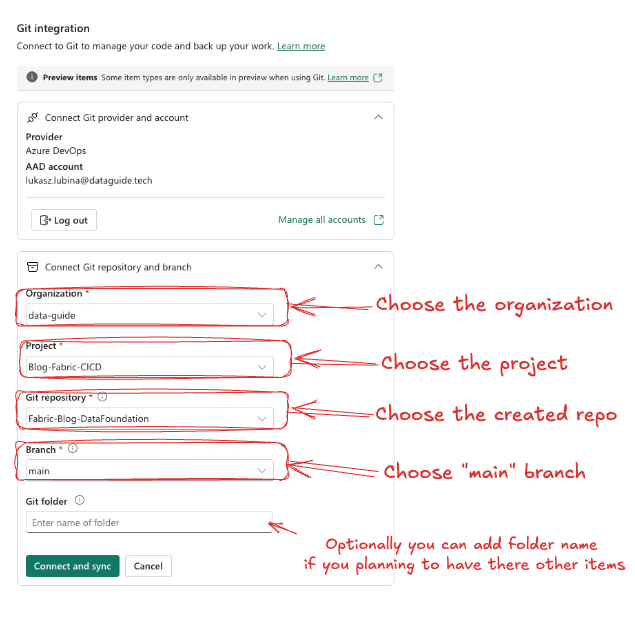The width and height of the screenshot is (635, 618).
Task: Collapse the Connect Git provider and account section
Action: coord(378,117)
